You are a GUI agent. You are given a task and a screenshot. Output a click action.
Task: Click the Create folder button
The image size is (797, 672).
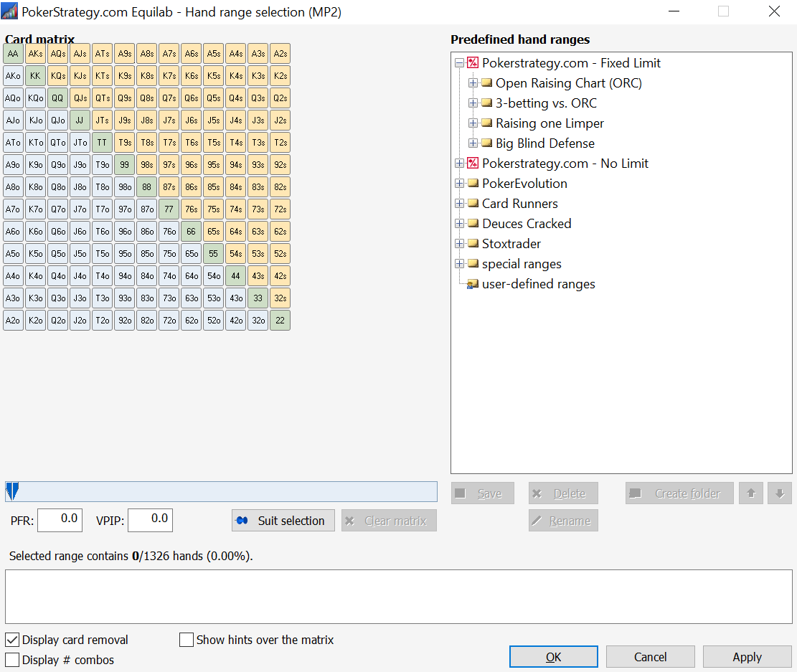tap(679, 493)
